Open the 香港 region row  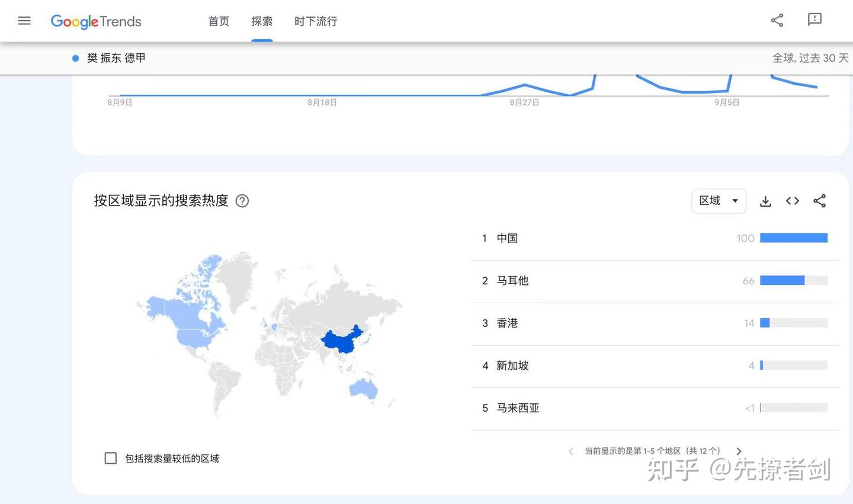point(655,323)
